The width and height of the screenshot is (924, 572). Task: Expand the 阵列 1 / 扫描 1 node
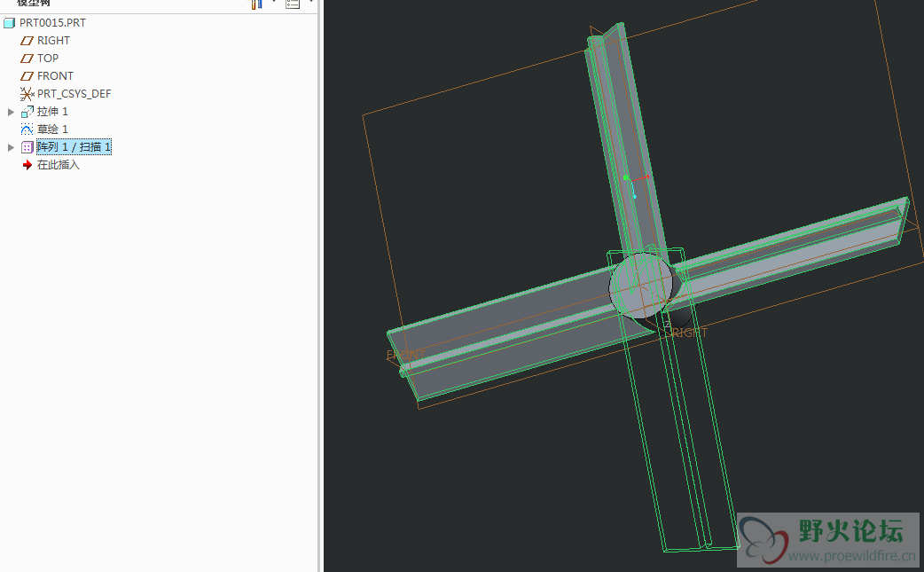[11, 147]
